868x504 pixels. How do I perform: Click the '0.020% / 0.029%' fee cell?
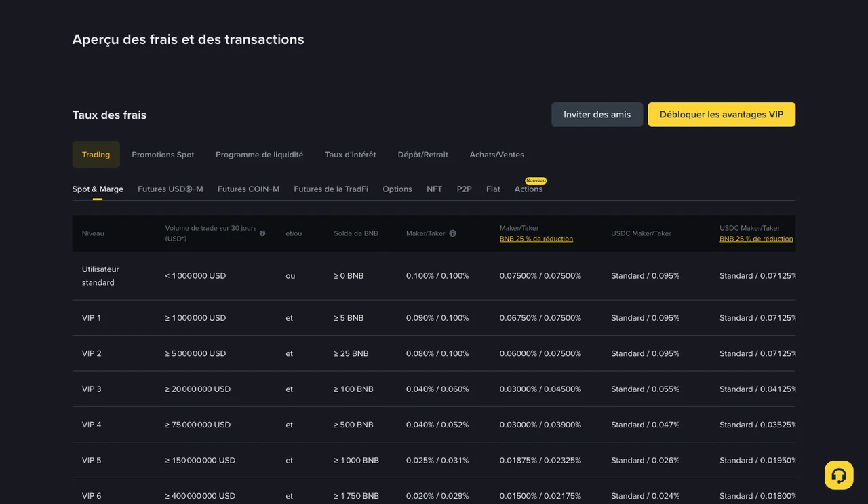pyautogui.click(x=437, y=496)
